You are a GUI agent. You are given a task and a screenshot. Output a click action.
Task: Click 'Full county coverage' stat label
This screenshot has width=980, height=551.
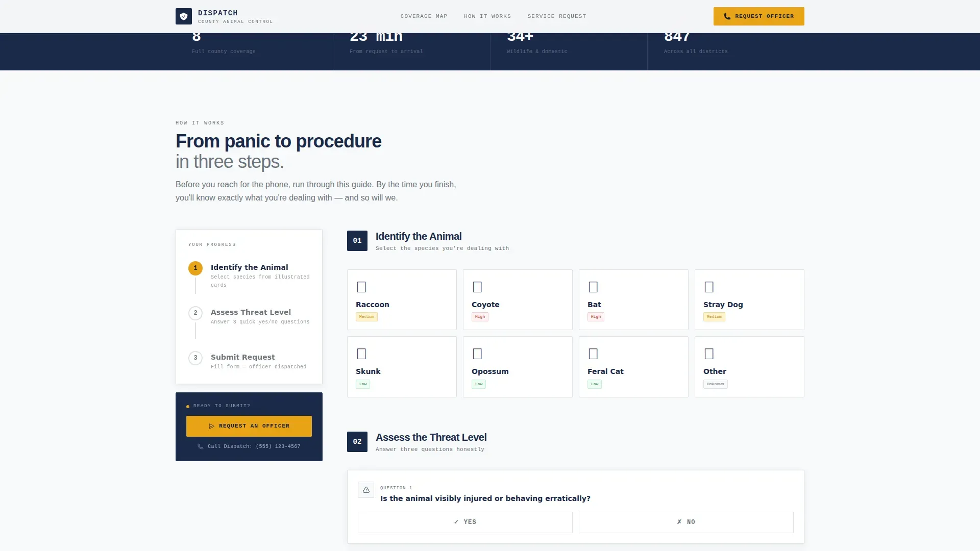(x=224, y=52)
